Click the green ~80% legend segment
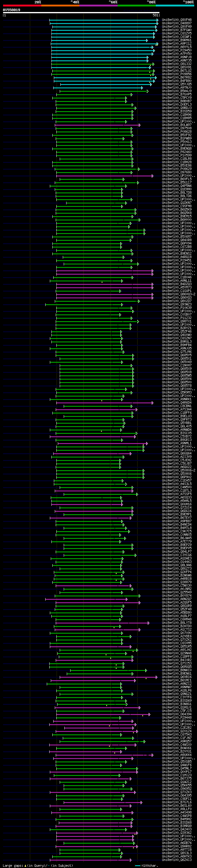Image resolution: width=197 pixels, height=868 pixels. coord(137,6)
